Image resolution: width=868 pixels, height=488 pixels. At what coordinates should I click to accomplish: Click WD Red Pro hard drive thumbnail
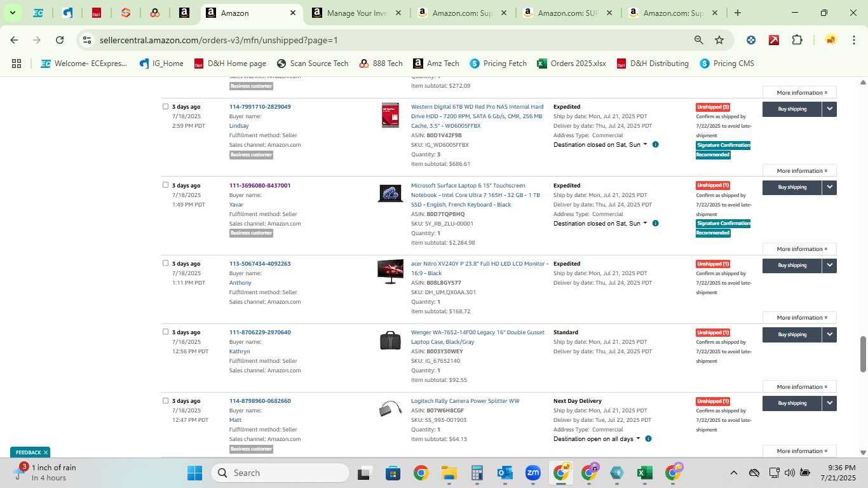pos(390,115)
